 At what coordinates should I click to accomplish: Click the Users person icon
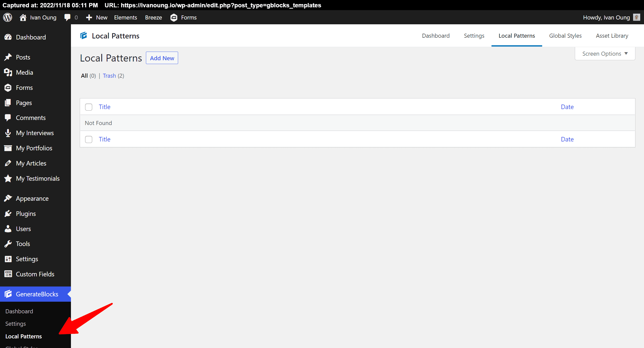point(8,229)
